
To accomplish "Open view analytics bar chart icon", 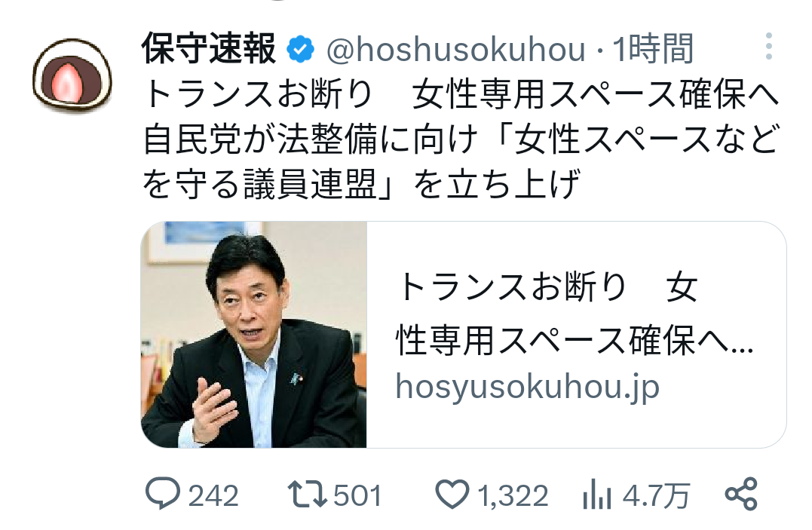I will 597,494.
